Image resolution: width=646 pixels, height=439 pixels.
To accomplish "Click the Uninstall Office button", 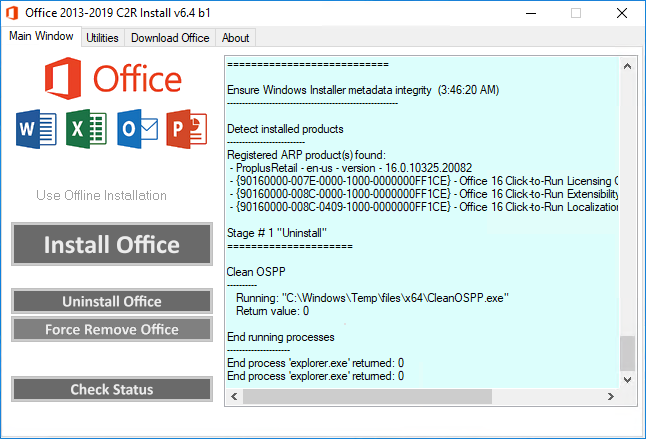I will 112,301.
